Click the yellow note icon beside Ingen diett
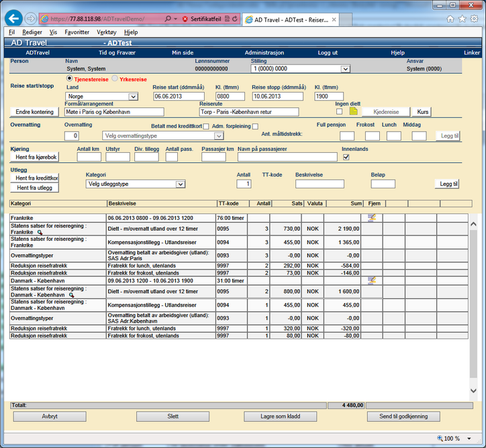Screen dimensions: 486x448 point(354,111)
